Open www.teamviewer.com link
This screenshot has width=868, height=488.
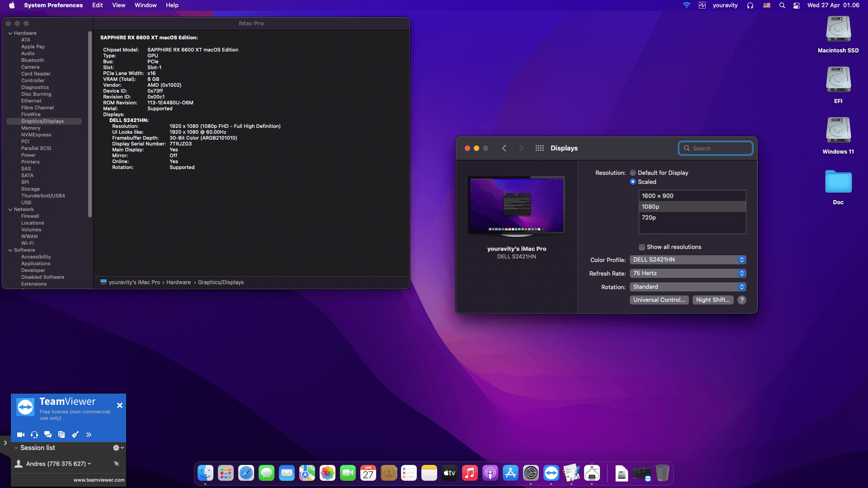(x=99, y=480)
